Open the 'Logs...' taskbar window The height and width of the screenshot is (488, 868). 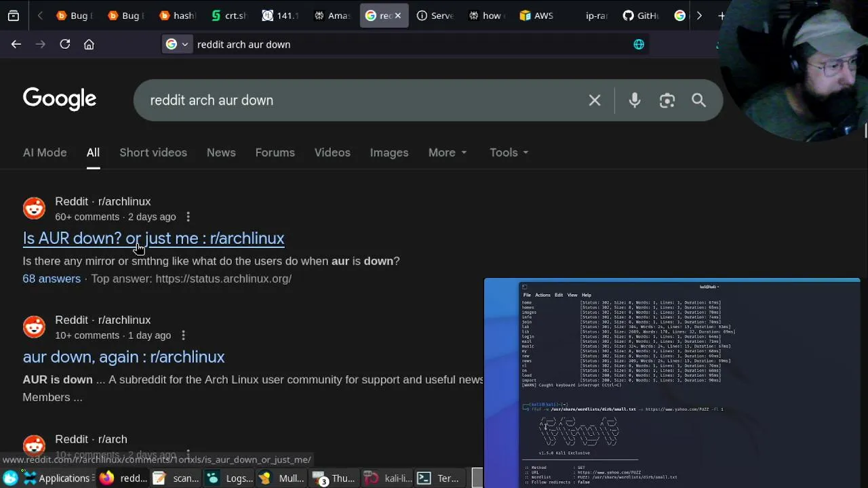[229, 479]
